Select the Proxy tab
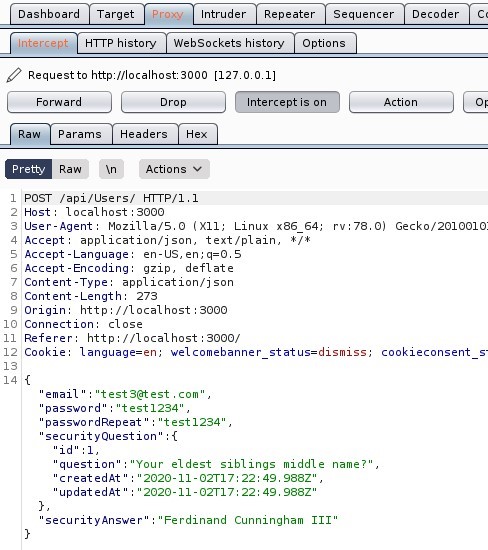The image size is (488, 550). pyautogui.click(x=168, y=14)
